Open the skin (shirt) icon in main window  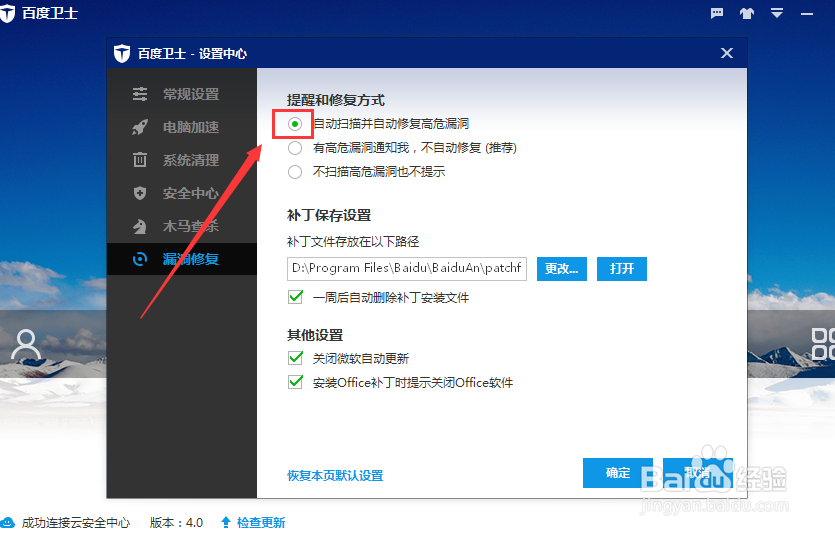click(x=747, y=13)
